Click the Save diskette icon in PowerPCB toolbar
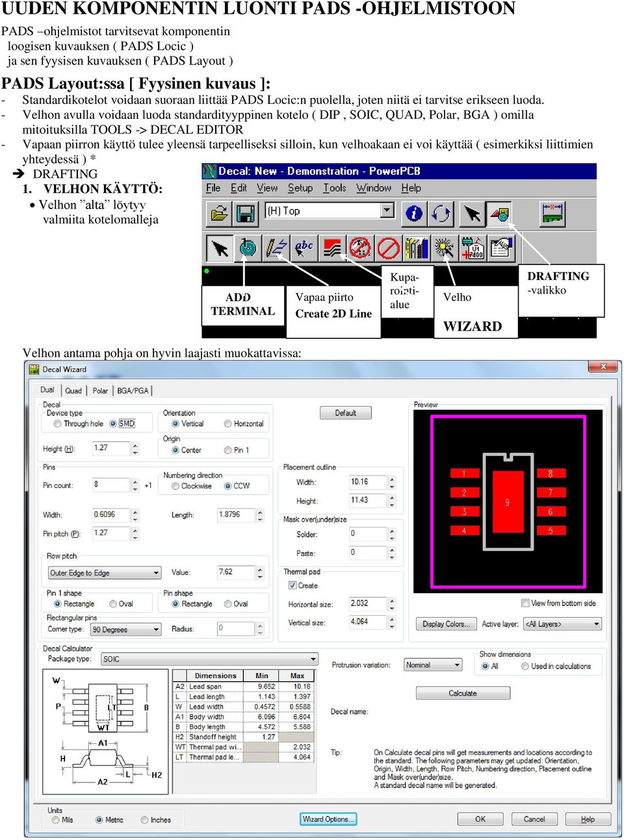 [245, 213]
